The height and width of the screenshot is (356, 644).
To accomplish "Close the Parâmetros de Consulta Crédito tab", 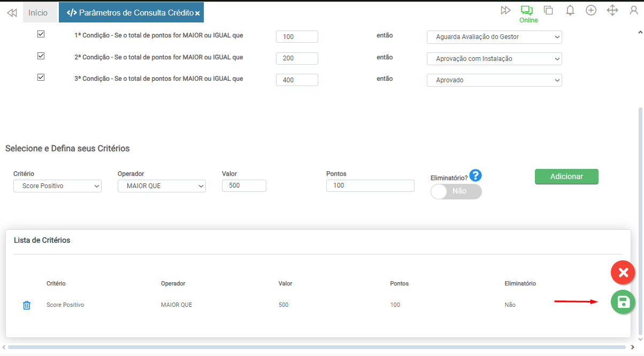I will click(197, 13).
